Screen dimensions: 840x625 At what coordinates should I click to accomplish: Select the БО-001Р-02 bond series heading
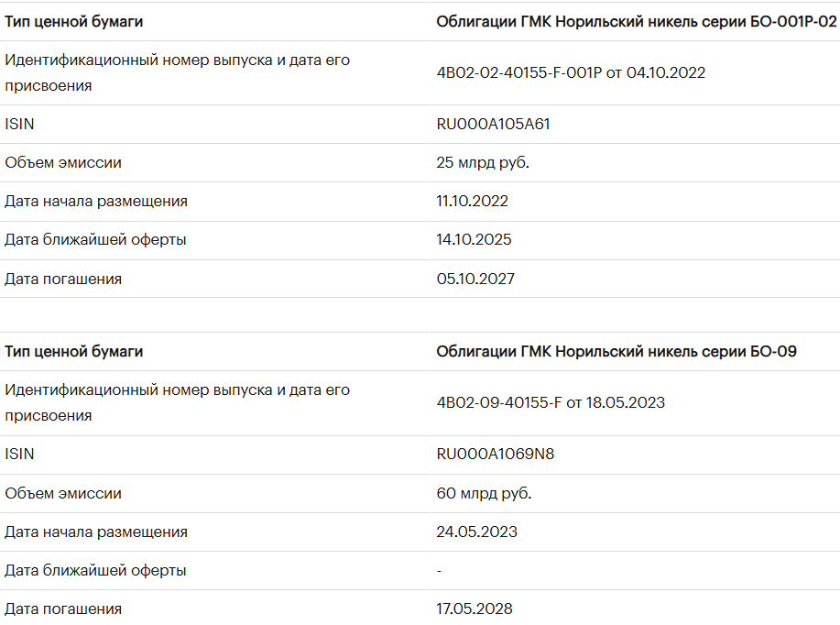coord(637,21)
